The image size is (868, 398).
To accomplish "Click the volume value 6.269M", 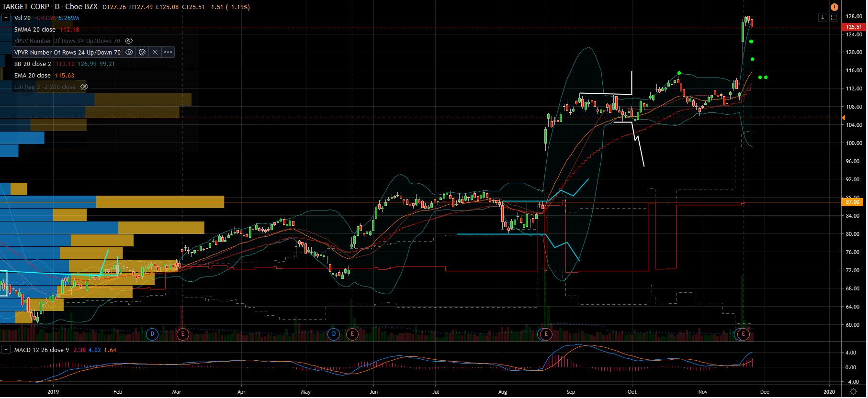I will (x=69, y=18).
